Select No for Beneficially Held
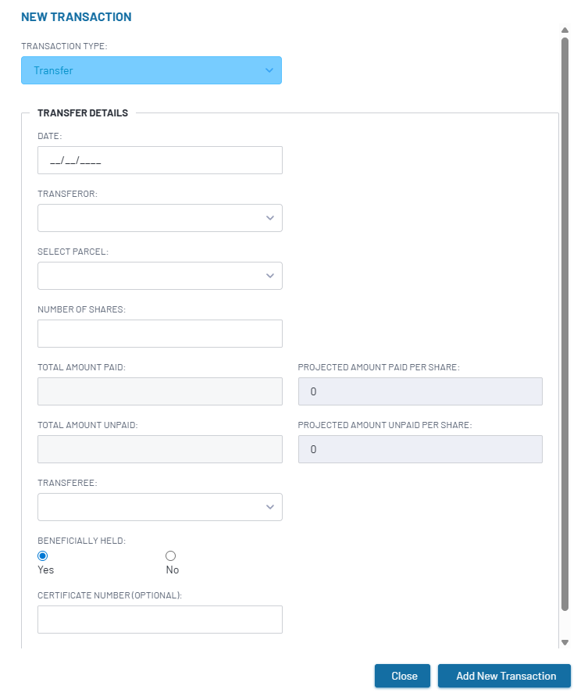The width and height of the screenshot is (588, 700). pos(170,555)
